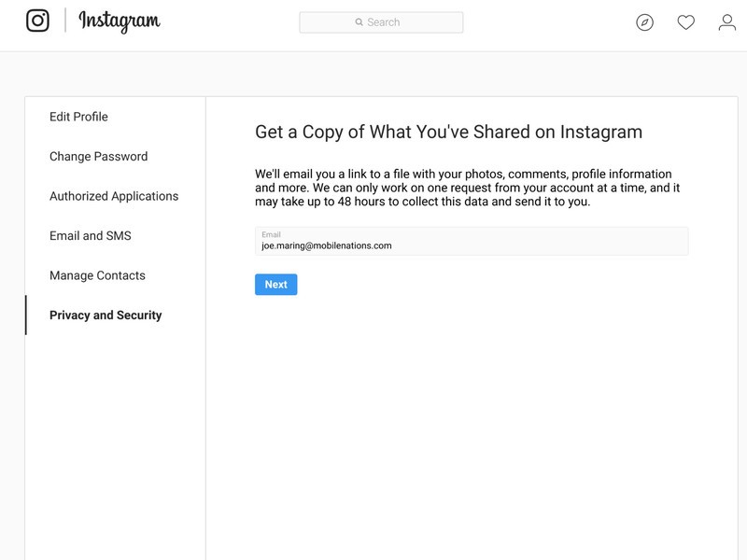Open Authorized Applications section
Image resolution: width=747 pixels, height=560 pixels.
(114, 196)
